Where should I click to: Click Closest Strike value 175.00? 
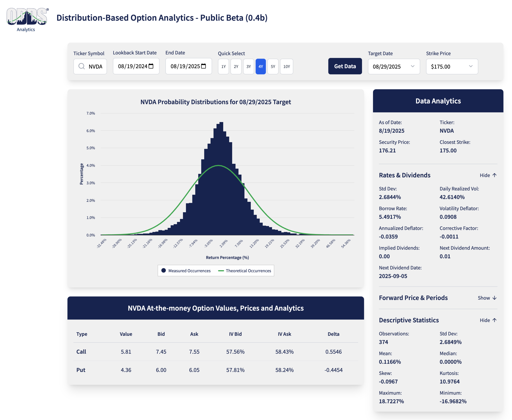coord(448,150)
